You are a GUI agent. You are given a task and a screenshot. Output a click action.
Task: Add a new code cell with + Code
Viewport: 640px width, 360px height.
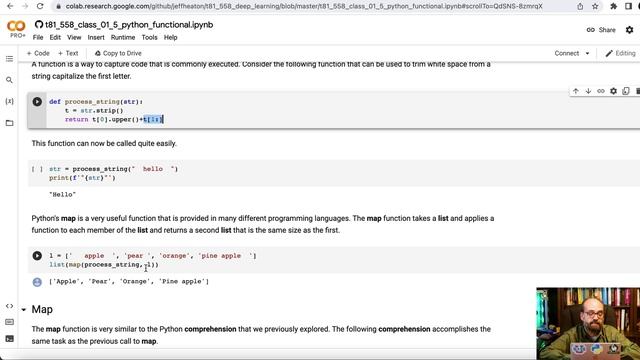pyautogui.click(x=38, y=53)
